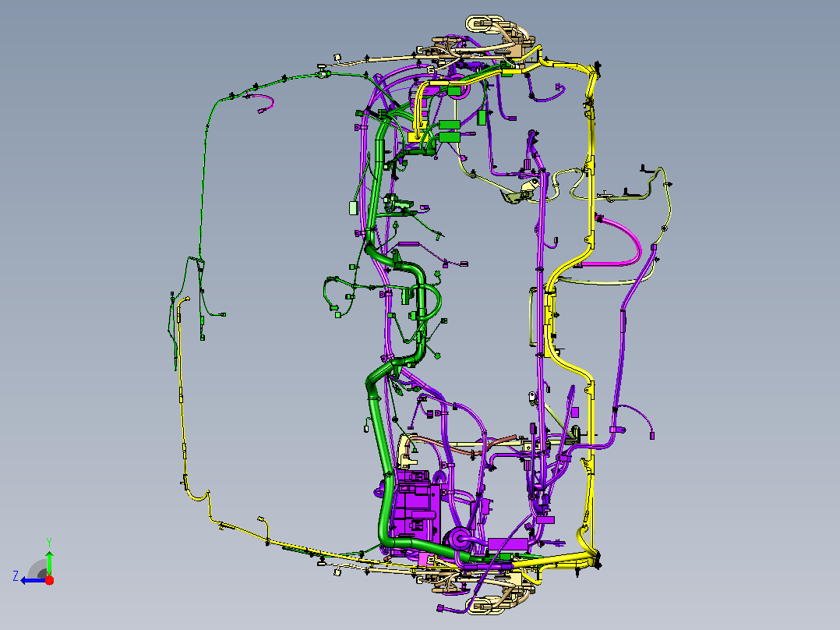The image size is (840, 630).
Task: Click the red origin dot of the triad
Action: 49,580
